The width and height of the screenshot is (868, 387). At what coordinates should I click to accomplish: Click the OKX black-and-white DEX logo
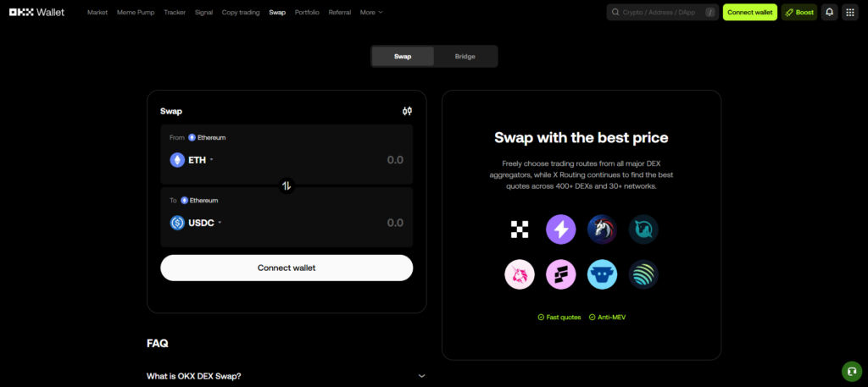click(520, 229)
